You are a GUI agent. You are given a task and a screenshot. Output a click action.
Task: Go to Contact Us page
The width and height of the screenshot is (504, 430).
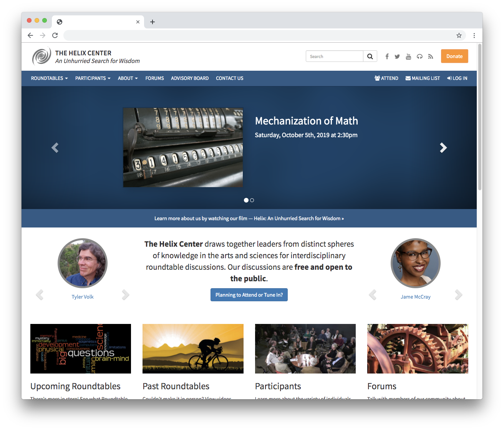tap(229, 78)
